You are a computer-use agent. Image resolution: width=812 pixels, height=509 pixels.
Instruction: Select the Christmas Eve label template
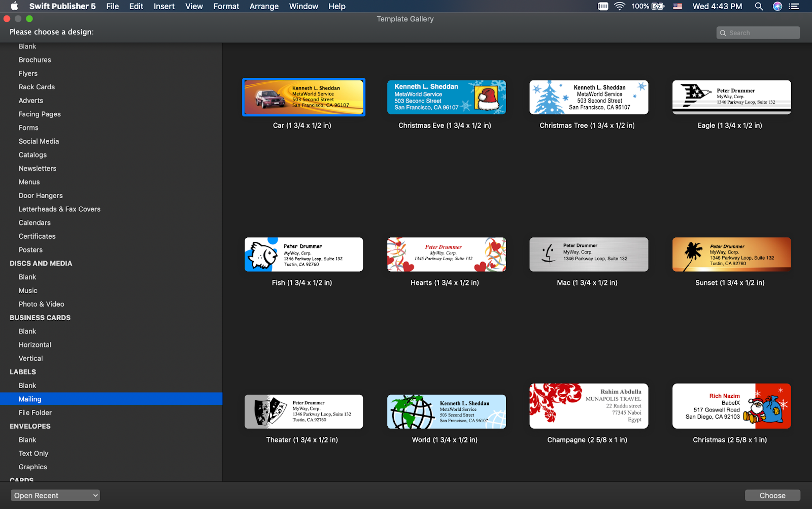point(446,97)
